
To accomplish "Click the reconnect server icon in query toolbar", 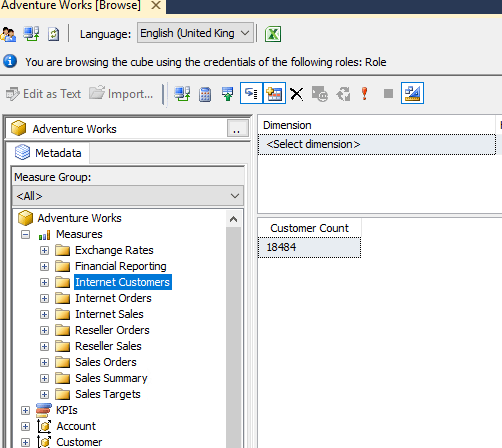I will pyautogui.click(x=182, y=94).
